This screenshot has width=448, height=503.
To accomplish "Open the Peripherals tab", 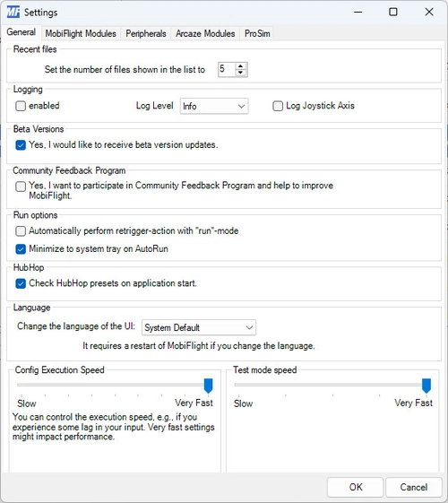I will click(146, 33).
